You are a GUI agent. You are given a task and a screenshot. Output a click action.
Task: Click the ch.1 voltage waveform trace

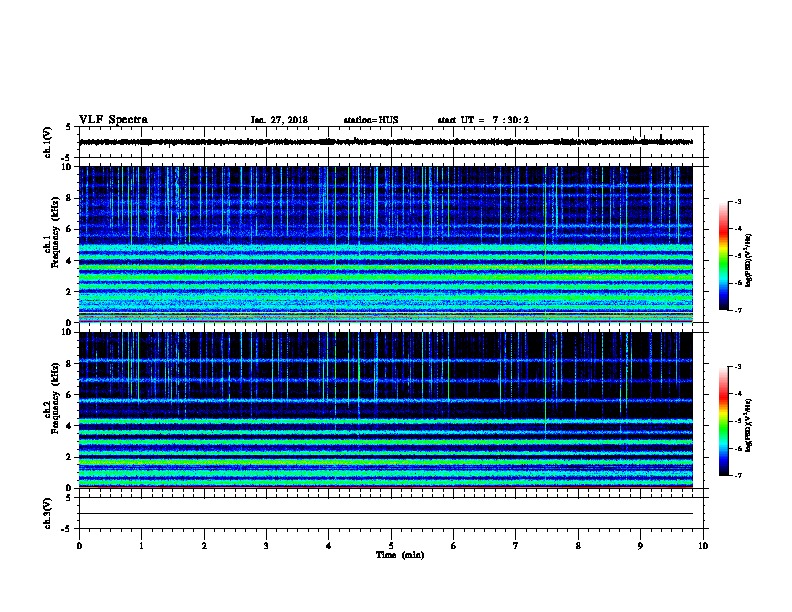point(385,142)
